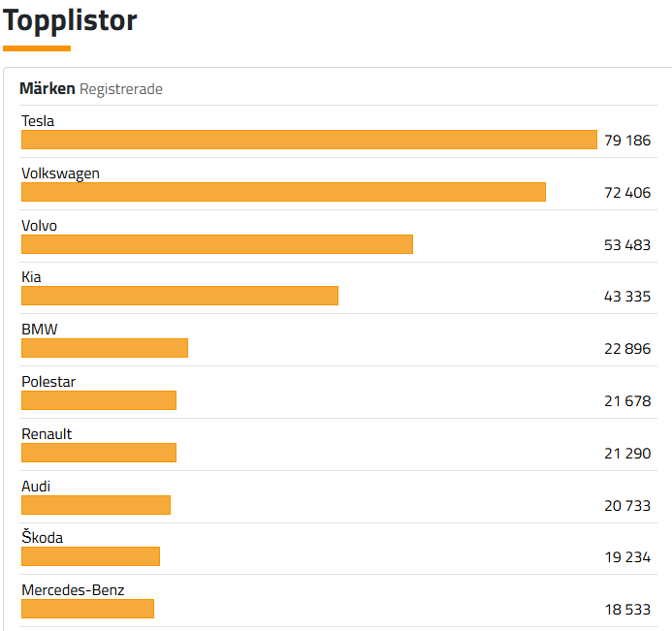Select the Volvo bar
This screenshot has width=672, height=631.
point(217,244)
